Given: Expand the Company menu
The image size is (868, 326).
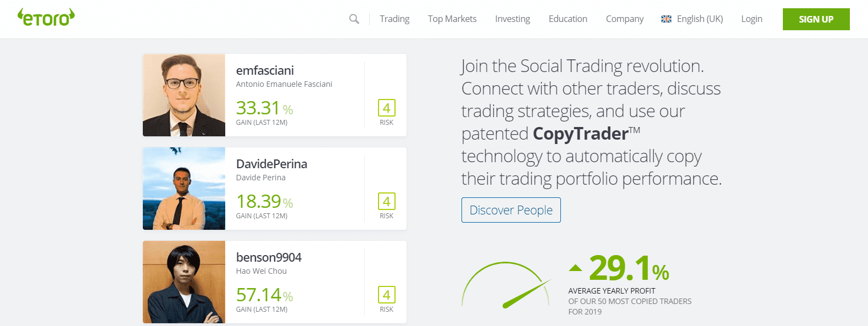Looking at the screenshot, I should coord(625,19).
